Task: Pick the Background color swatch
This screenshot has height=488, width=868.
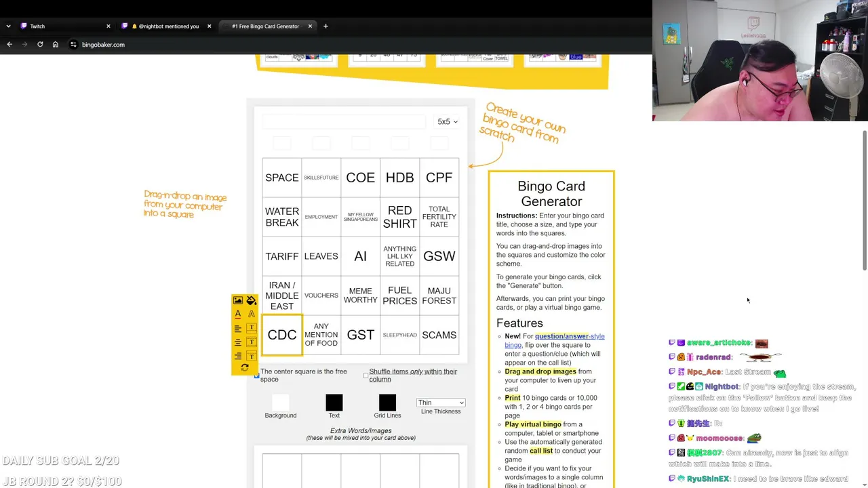Action: (x=281, y=403)
